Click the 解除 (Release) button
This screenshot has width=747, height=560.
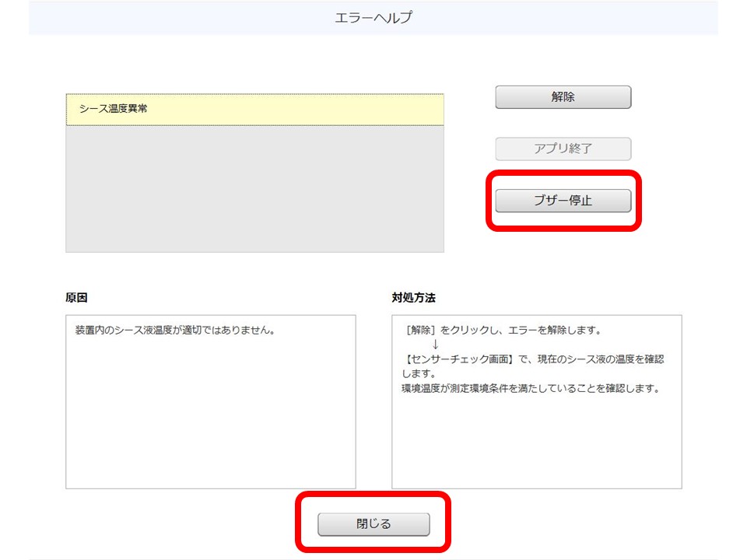coord(563,96)
